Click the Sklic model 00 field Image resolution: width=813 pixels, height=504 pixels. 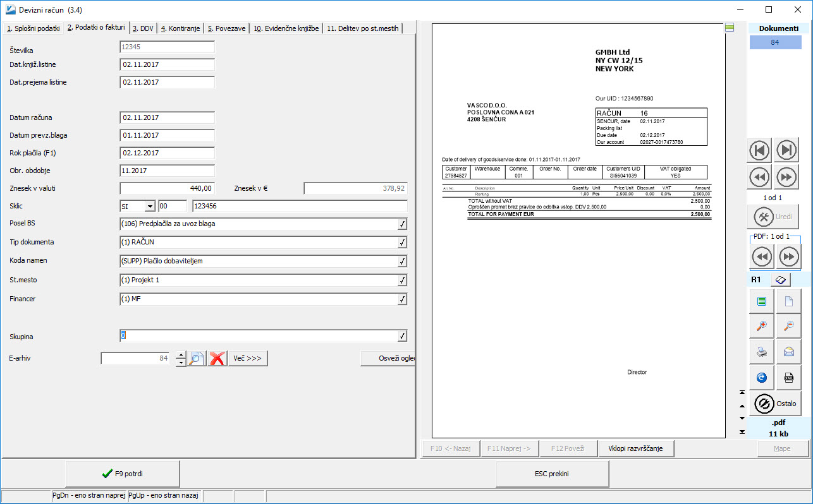click(172, 206)
